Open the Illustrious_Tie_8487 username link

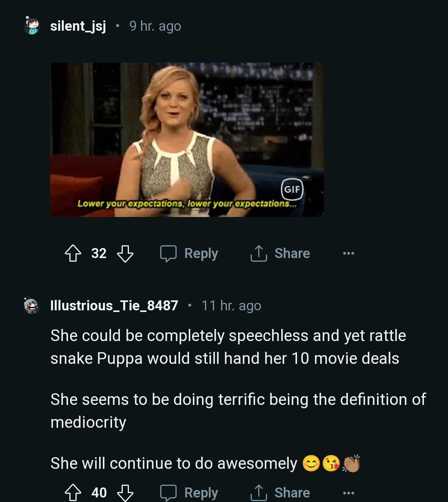(114, 306)
